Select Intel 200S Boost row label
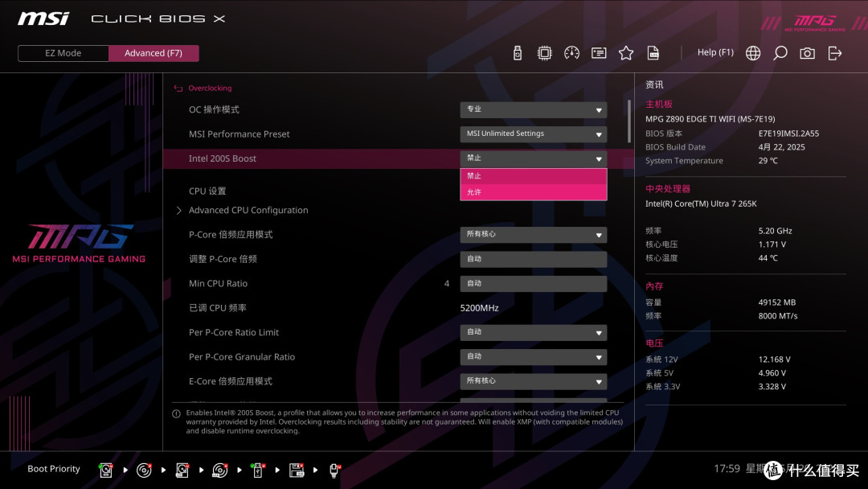 [x=222, y=158]
